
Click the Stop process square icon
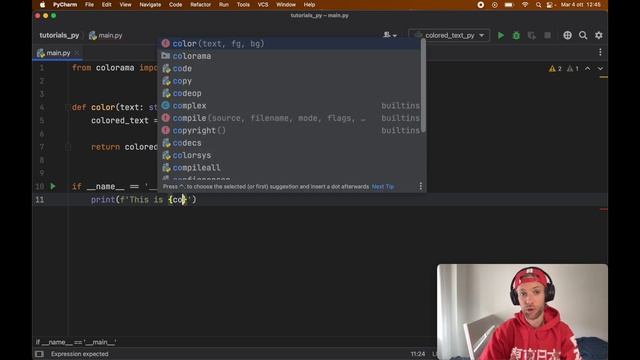coord(547,36)
